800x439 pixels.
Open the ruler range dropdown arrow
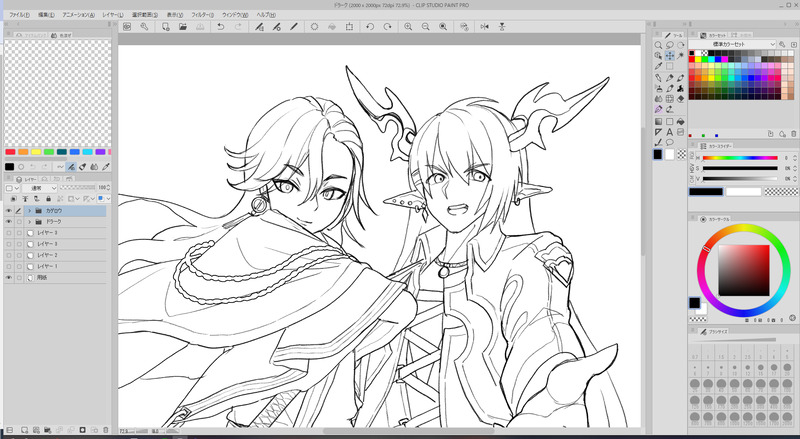93,199
